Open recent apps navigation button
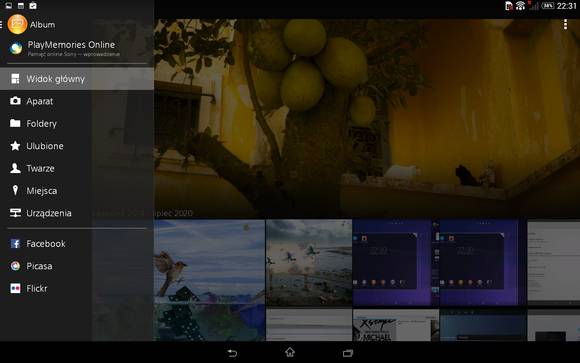 pyautogui.click(x=348, y=353)
